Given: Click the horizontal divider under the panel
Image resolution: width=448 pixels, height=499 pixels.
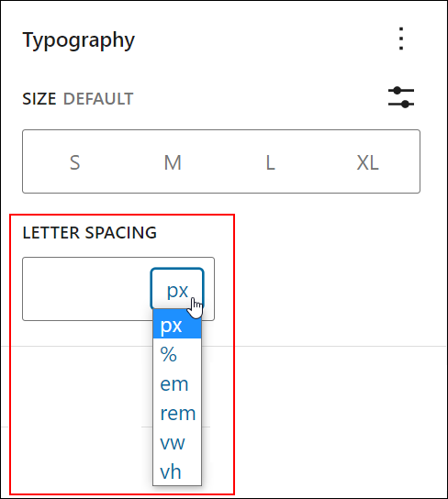Looking at the screenshot, I should coord(341,346).
